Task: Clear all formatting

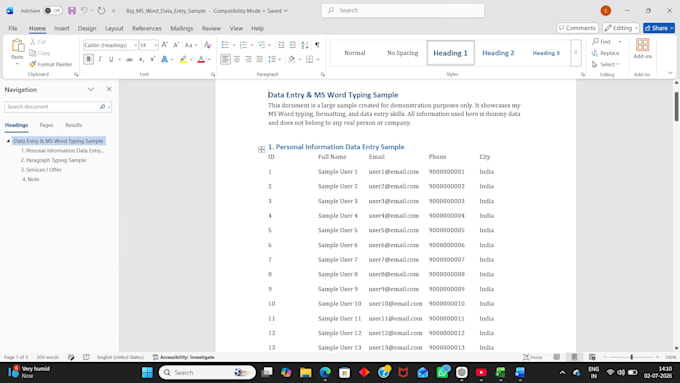Action: pos(208,45)
